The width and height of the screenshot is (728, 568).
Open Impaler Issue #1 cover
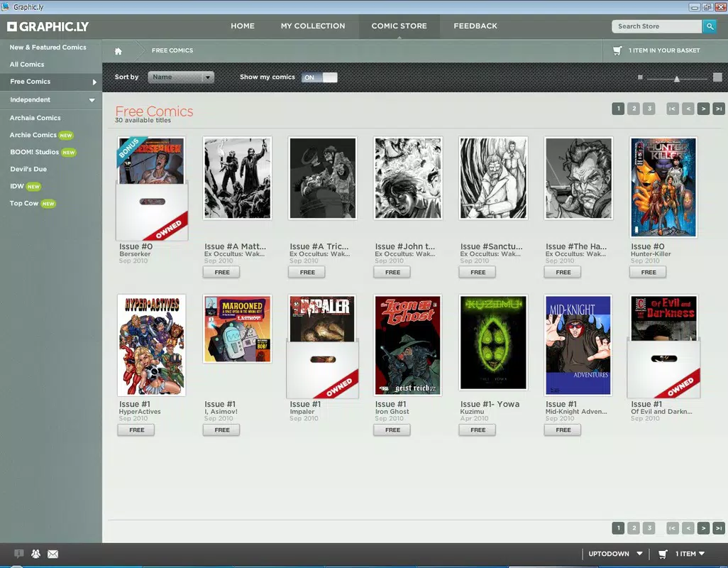323,346
